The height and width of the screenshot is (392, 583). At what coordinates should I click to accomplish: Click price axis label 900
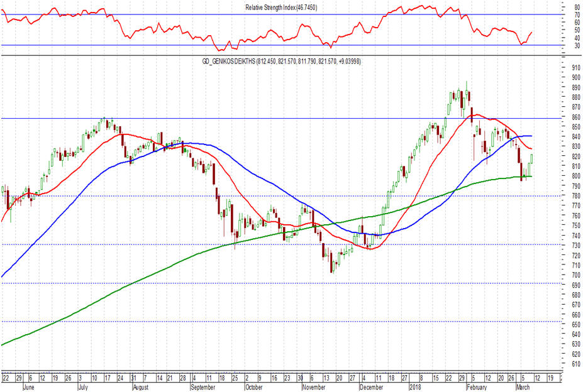(576, 77)
